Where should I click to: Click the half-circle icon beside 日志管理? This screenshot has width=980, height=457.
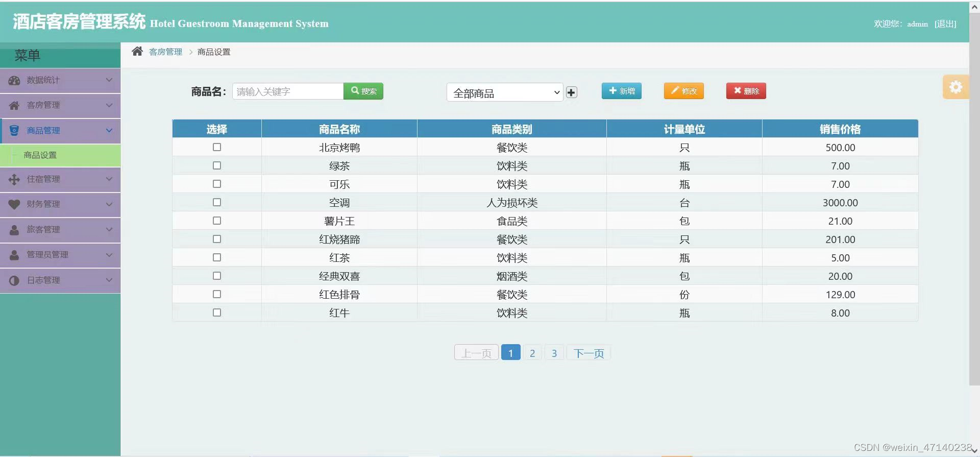pos(14,280)
